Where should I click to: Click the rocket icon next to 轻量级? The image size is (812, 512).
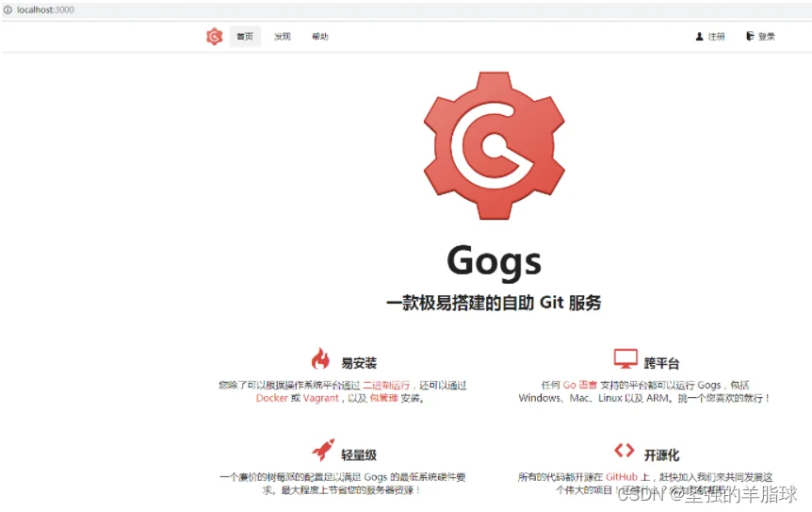tap(324, 450)
